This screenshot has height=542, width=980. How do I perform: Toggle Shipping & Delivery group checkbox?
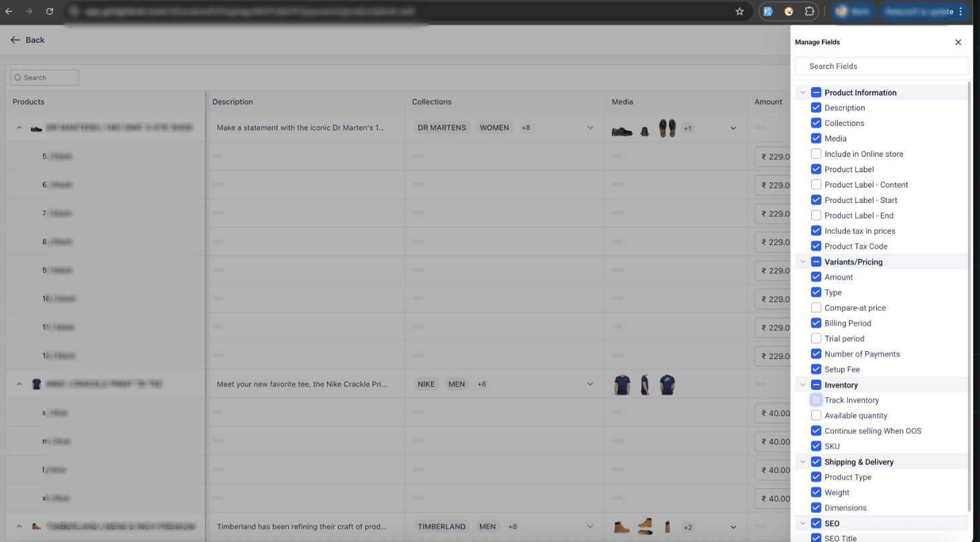pyautogui.click(x=816, y=462)
